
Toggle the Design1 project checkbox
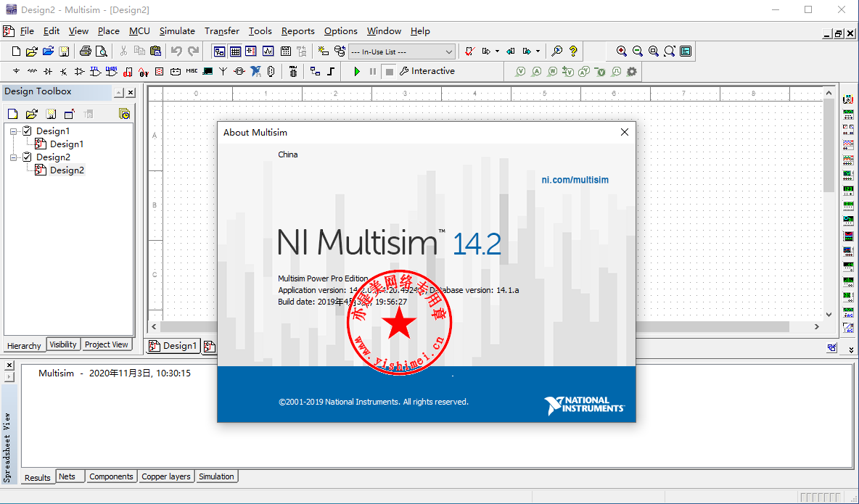pyautogui.click(x=27, y=131)
